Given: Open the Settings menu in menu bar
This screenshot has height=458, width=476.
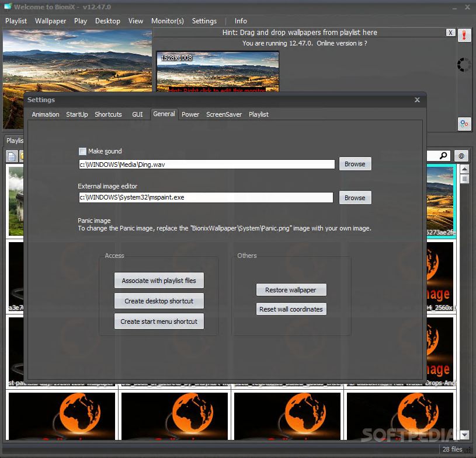Looking at the screenshot, I should click(204, 21).
